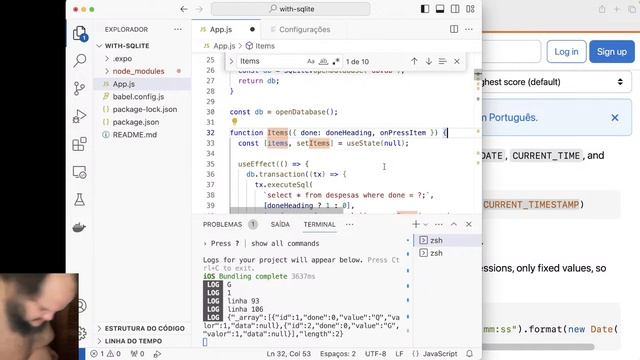
Task: Open terminal more actions ellipsis
Action: coord(439,224)
